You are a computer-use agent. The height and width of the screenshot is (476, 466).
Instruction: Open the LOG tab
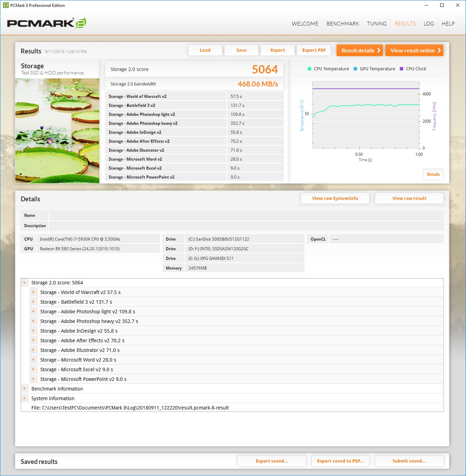pyautogui.click(x=429, y=23)
